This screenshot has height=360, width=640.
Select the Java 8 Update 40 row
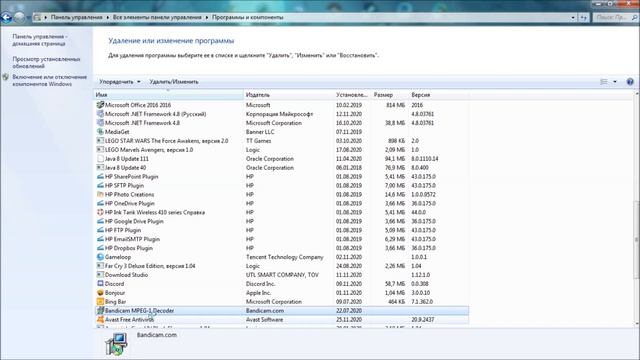282,168
